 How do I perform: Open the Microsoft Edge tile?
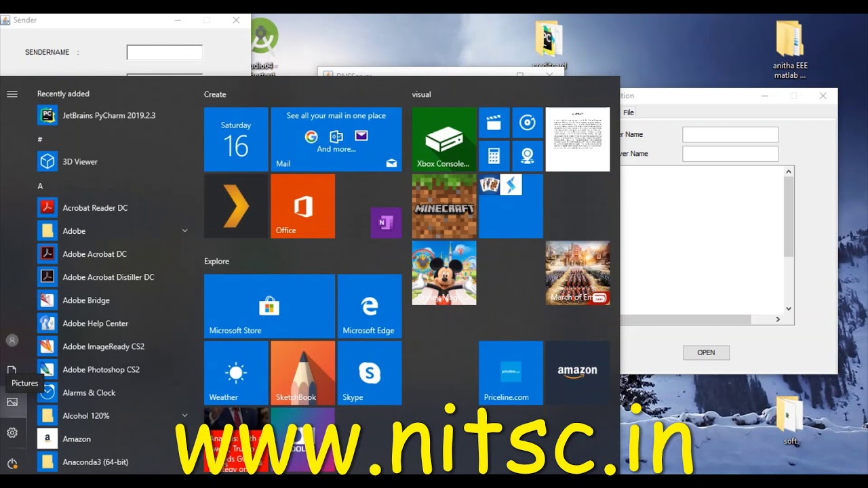[x=370, y=306]
